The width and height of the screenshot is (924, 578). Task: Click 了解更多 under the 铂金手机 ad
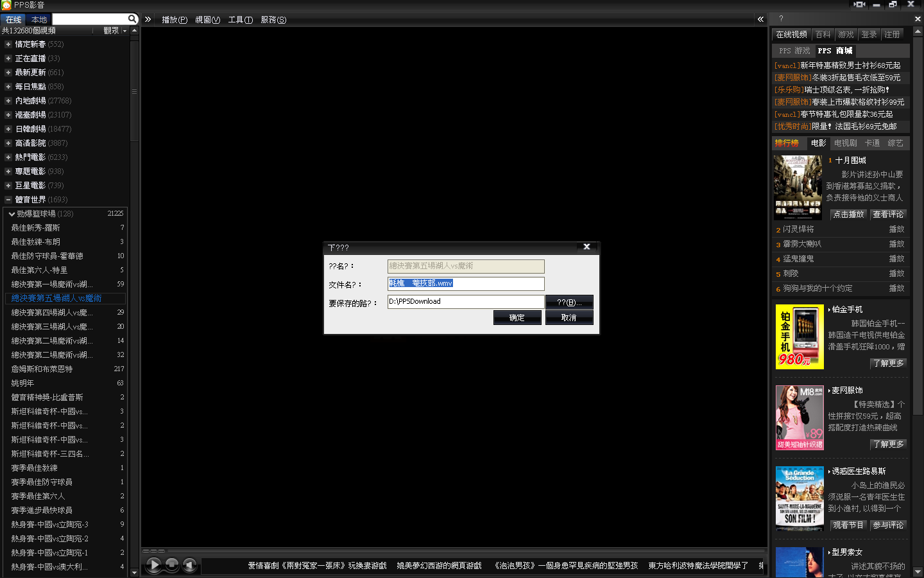click(x=888, y=363)
